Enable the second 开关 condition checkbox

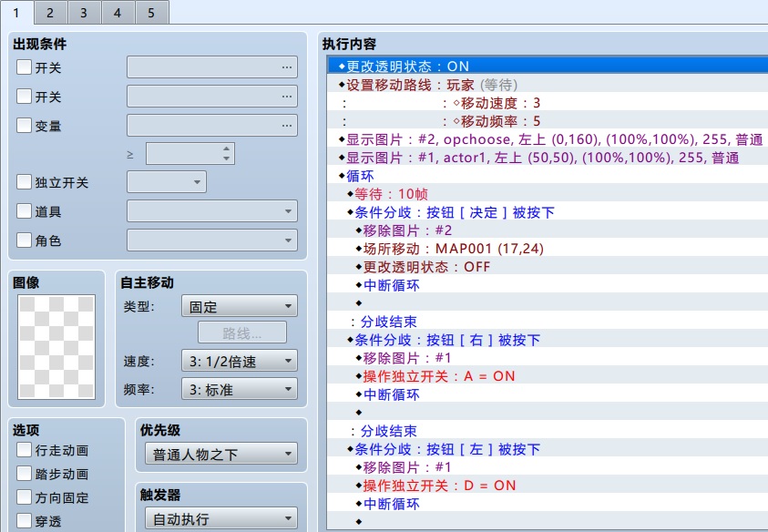click(x=24, y=96)
